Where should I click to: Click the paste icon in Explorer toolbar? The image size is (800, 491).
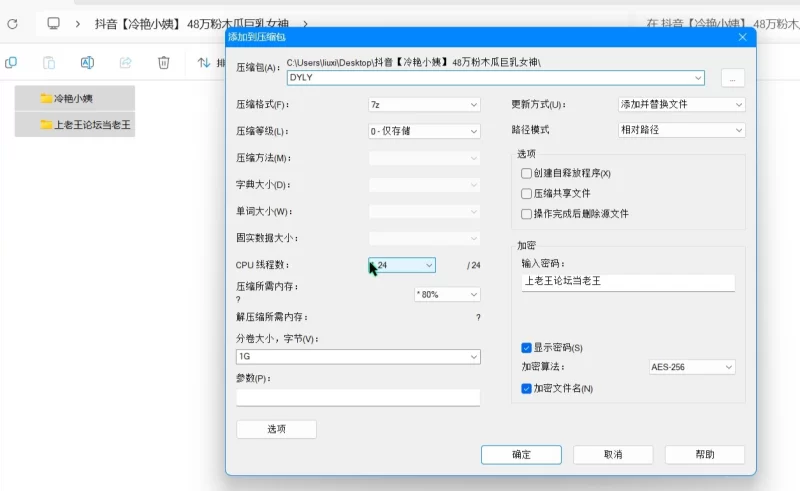tap(49, 63)
